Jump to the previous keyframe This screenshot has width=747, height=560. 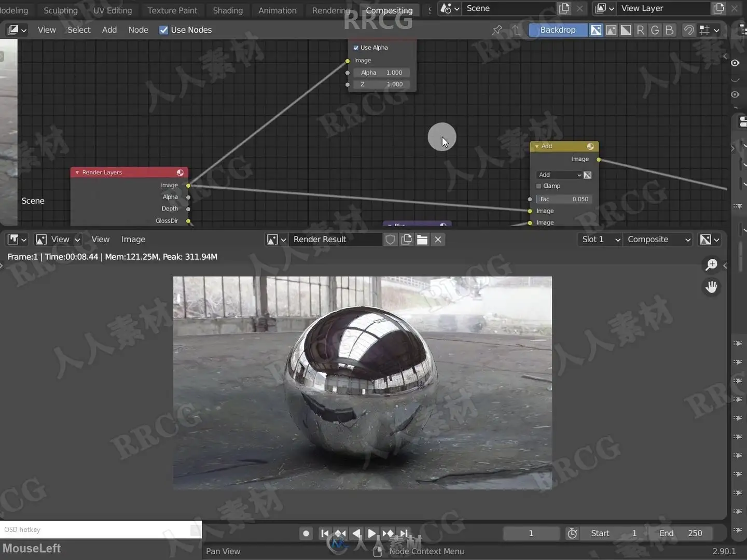340,533
